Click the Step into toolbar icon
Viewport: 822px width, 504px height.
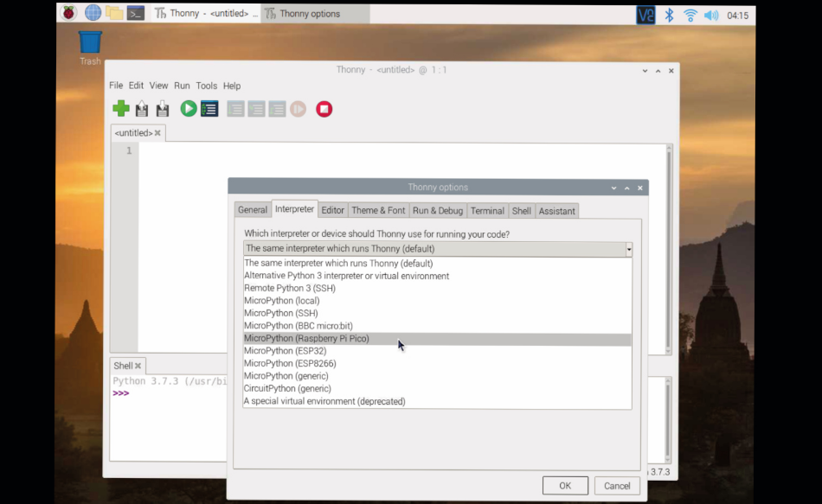pos(256,109)
